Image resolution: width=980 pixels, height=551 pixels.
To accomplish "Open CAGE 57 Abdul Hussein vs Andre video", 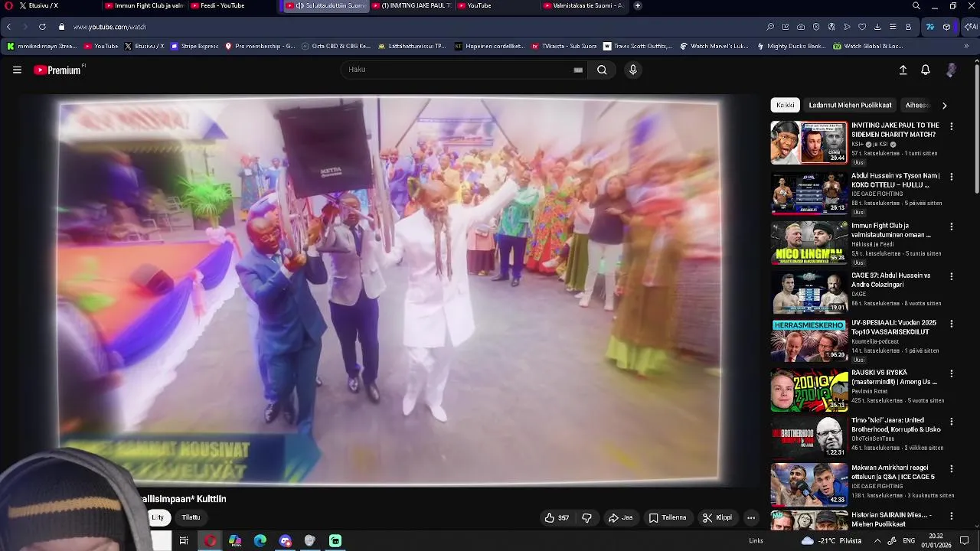I will (891, 280).
